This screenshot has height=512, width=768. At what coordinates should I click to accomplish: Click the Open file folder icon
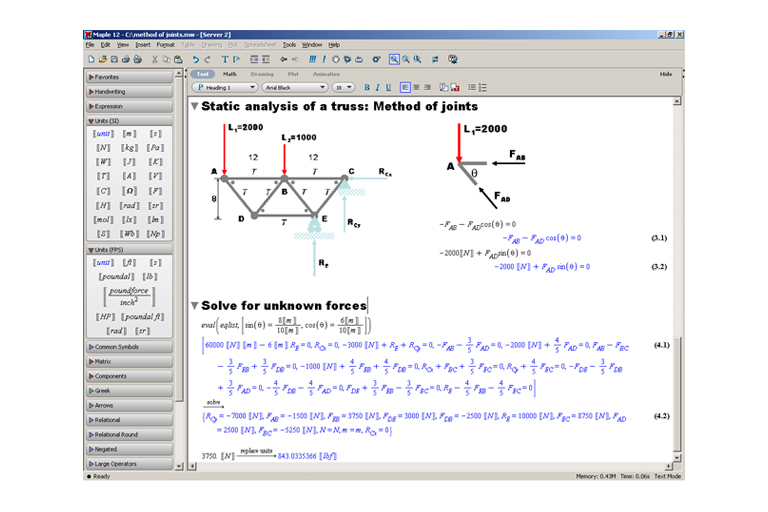(x=102, y=59)
